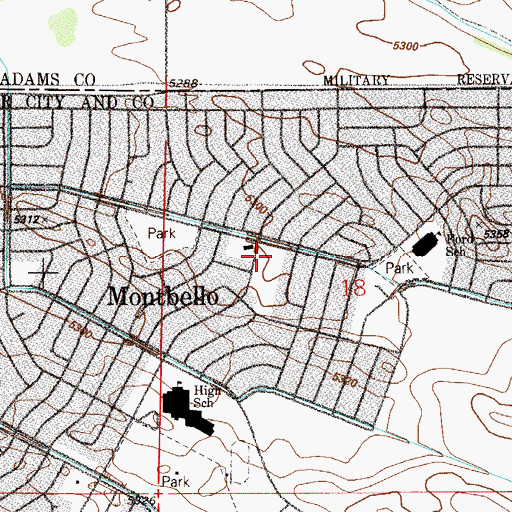
Task: Click the Park label next to Ford Sch
Action: click(399, 268)
